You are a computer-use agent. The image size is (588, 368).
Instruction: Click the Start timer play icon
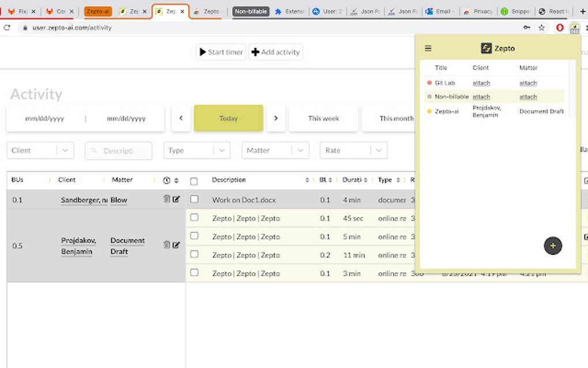click(202, 52)
